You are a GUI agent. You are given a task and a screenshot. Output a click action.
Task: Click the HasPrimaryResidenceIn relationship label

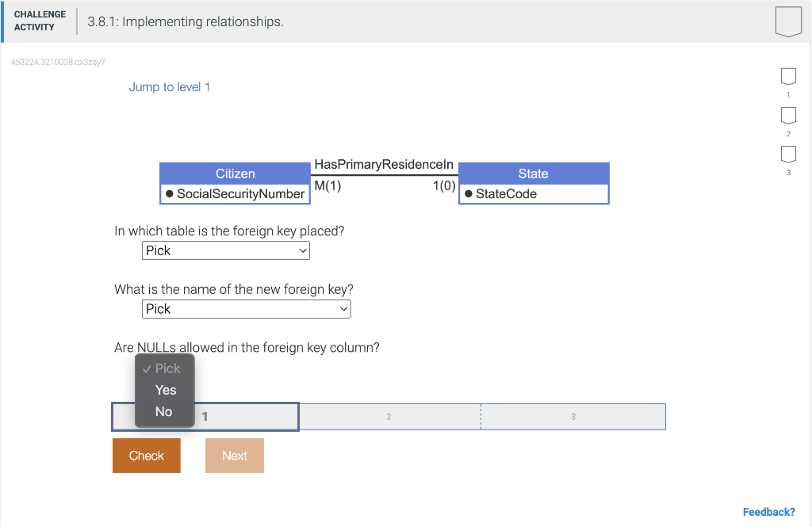384,165
